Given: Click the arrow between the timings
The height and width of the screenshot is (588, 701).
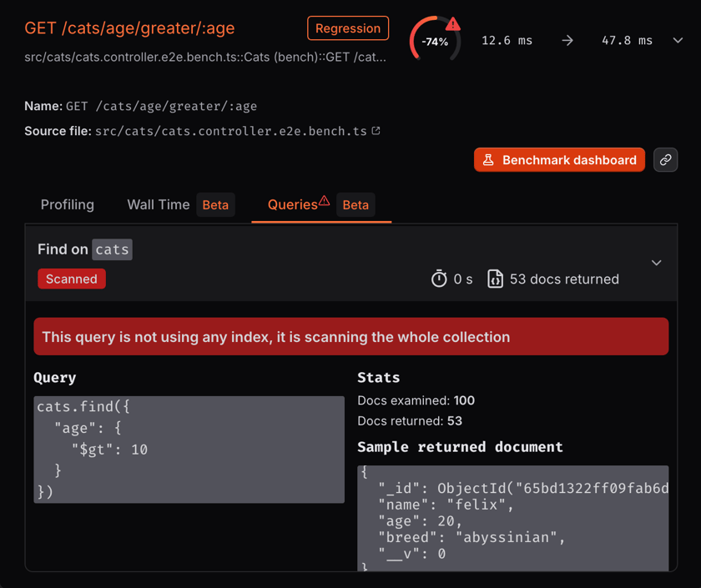Looking at the screenshot, I should coord(567,41).
